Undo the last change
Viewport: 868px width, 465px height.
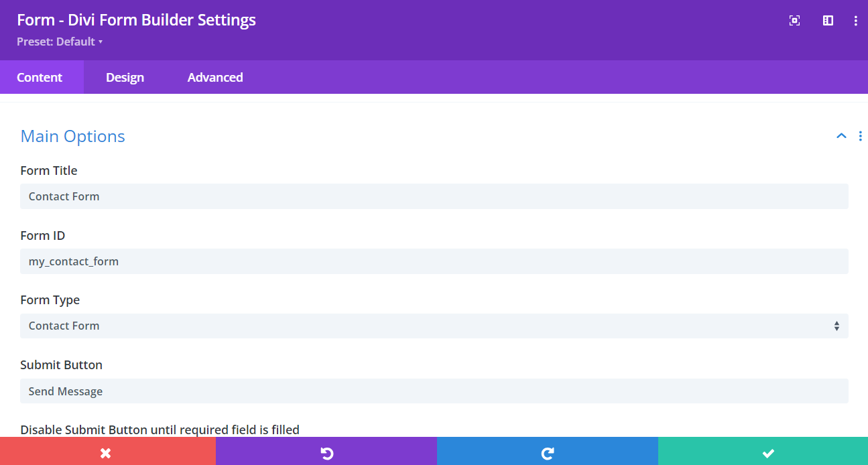click(x=326, y=452)
